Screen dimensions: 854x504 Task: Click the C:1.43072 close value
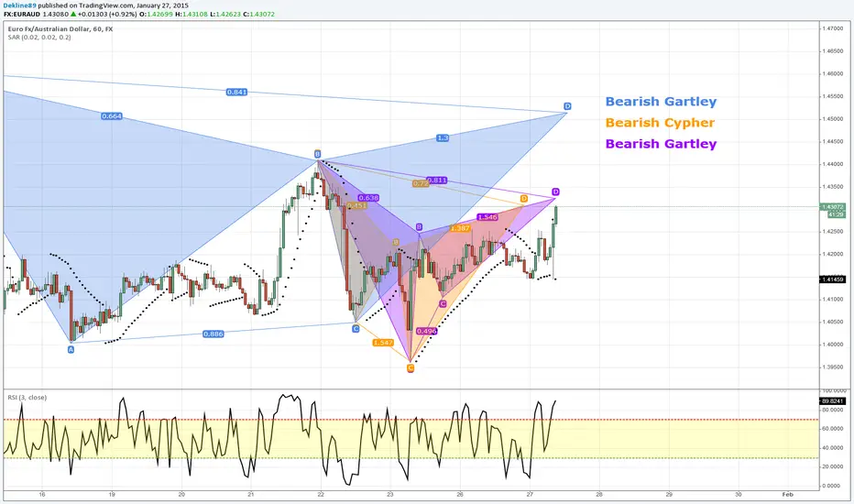coord(259,14)
